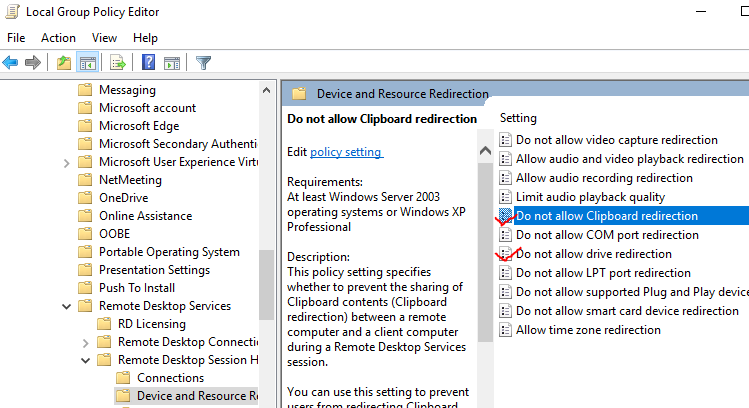Viewport: 749px width, 408px height.
Task: Click the 'policy setting' edit link
Action: (x=346, y=152)
